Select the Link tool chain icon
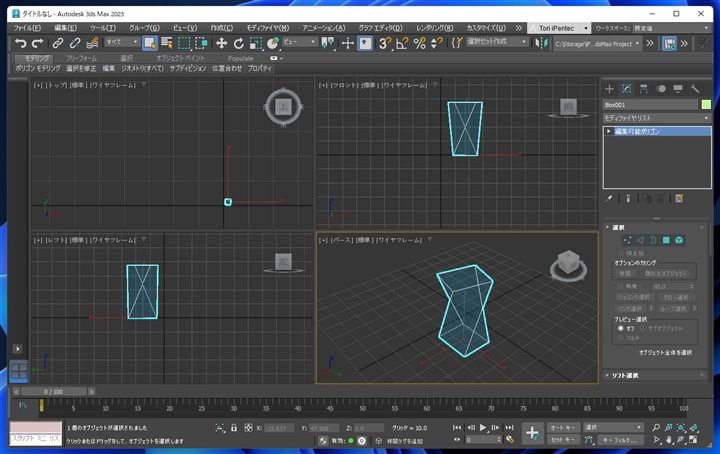 pos(57,44)
